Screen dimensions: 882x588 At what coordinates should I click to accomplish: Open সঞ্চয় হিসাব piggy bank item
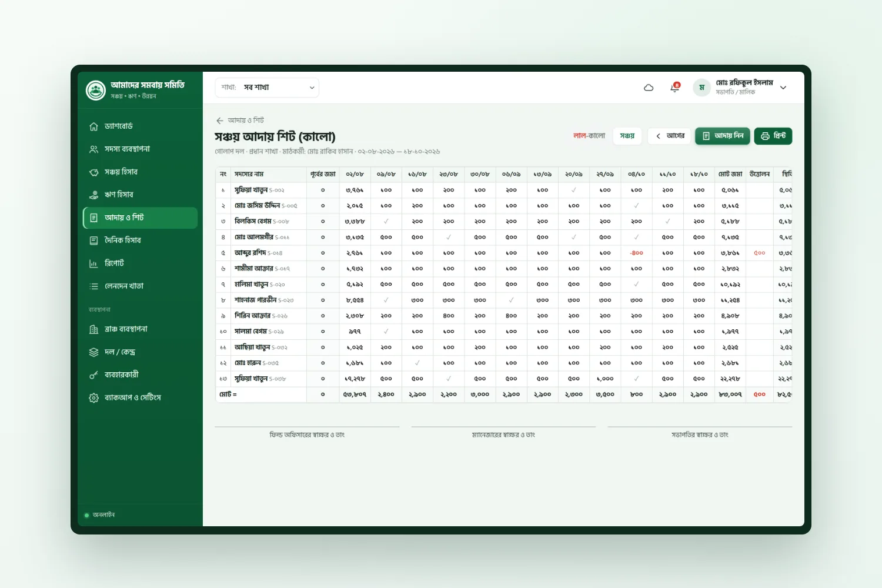[x=140, y=172]
